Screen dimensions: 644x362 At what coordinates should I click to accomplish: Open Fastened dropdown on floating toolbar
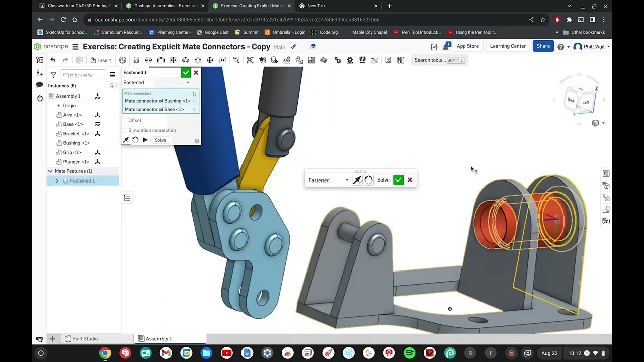(x=329, y=180)
